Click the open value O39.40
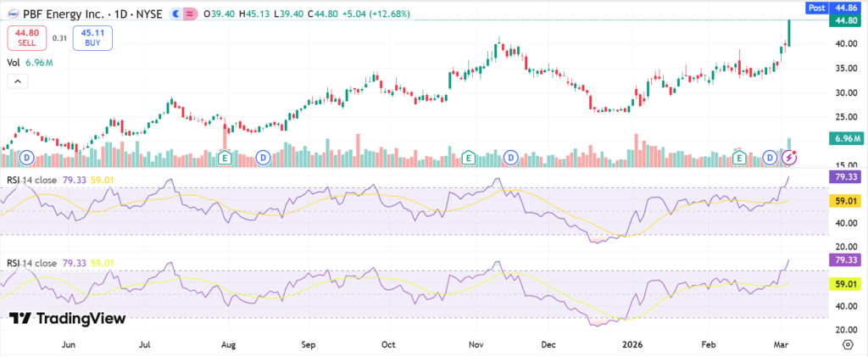The image size is (868, 357). pyautogui.click(x=220, y=14)
